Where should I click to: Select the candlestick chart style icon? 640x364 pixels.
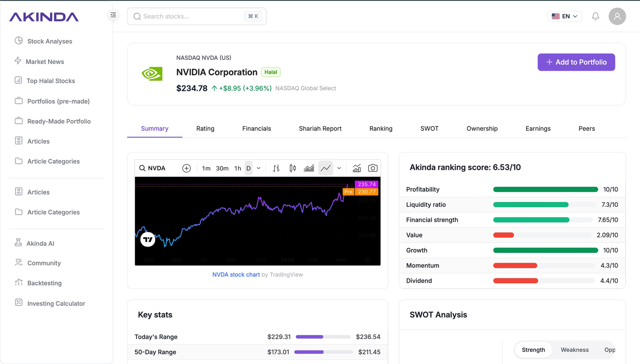pos(293,168)
